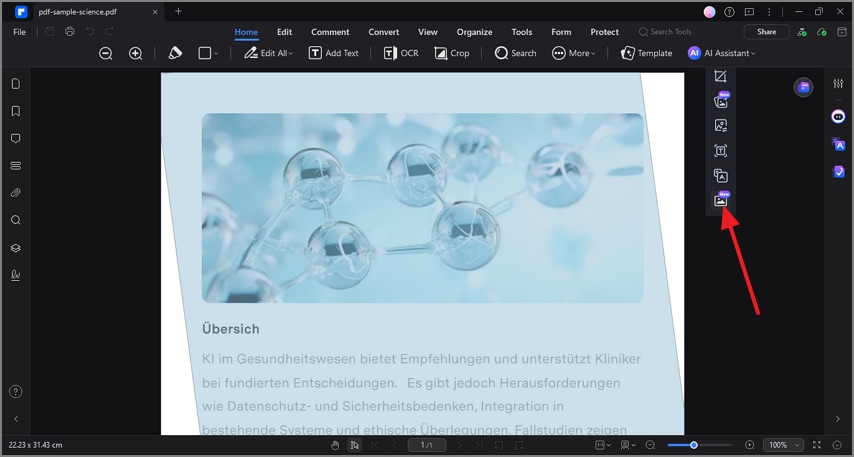Open the sidebar search panel
This screenshot has height=457, width=854.
[x=16, y=220]
